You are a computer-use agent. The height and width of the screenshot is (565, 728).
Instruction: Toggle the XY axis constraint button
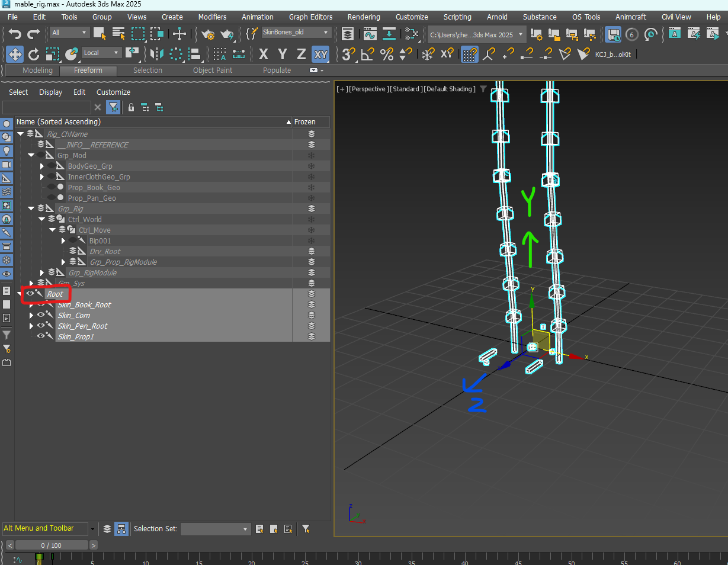[320, 54]
